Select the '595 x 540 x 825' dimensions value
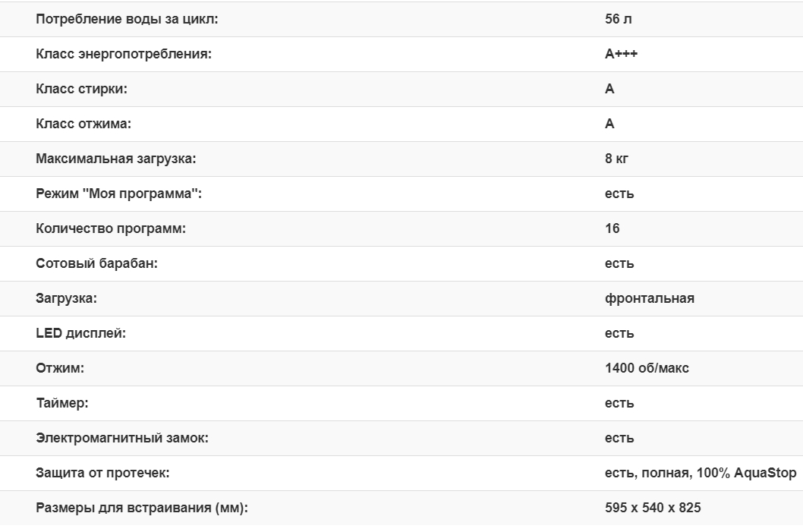This screenshot has width=803, height=532. 653,508
